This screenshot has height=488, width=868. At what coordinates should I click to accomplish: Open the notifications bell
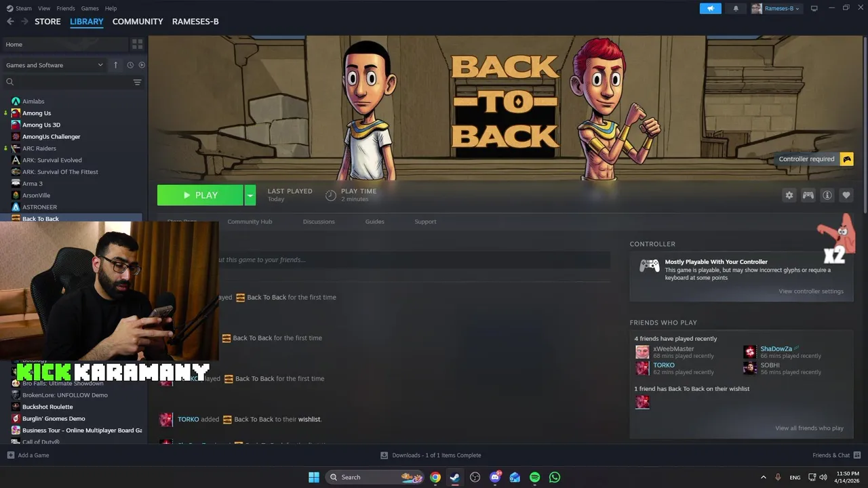point(736,8)
